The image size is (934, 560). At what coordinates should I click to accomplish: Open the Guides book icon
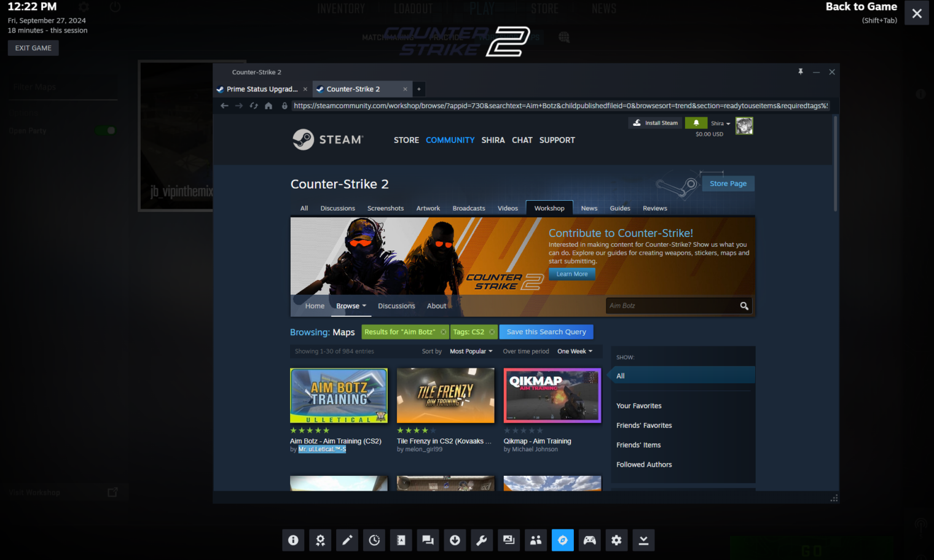(x=401, y=540)
